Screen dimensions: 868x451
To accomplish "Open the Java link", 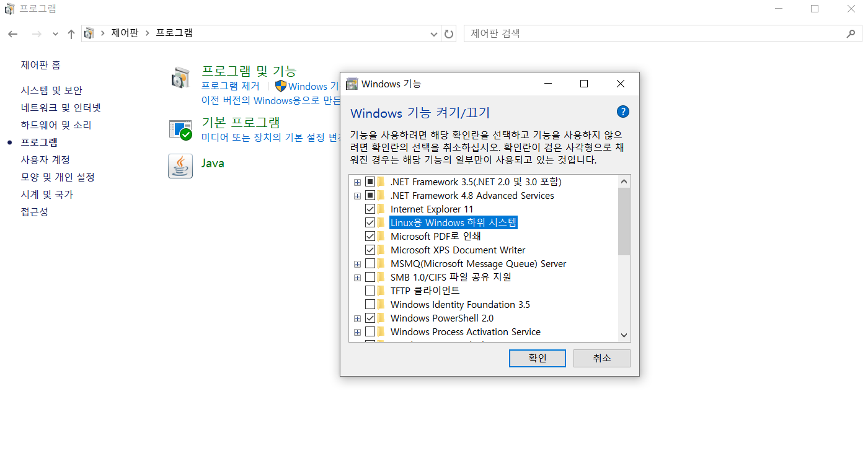I will [213, 163].
